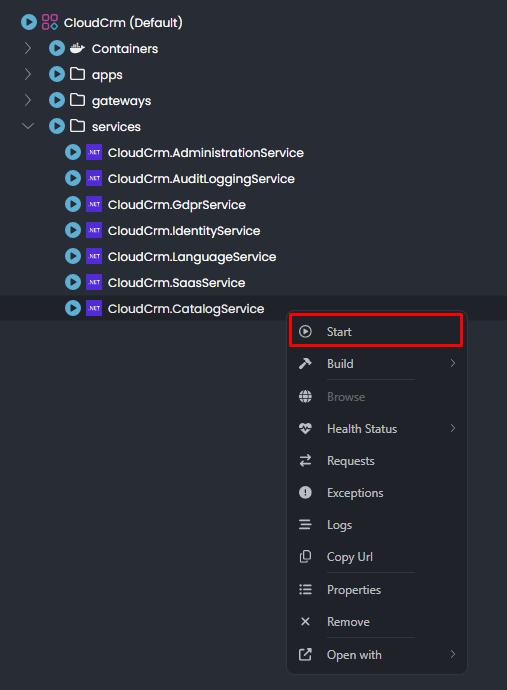This screenshot has width=507, height=690.
Task: Click the .NET icon of CloudCrm.CatalogService
Action: (94, 308)
